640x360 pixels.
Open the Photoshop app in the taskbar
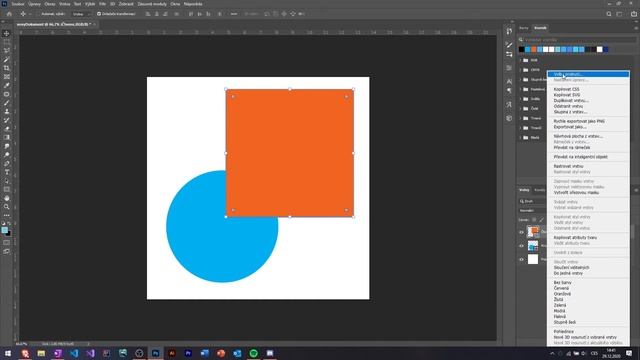(156, 353)
